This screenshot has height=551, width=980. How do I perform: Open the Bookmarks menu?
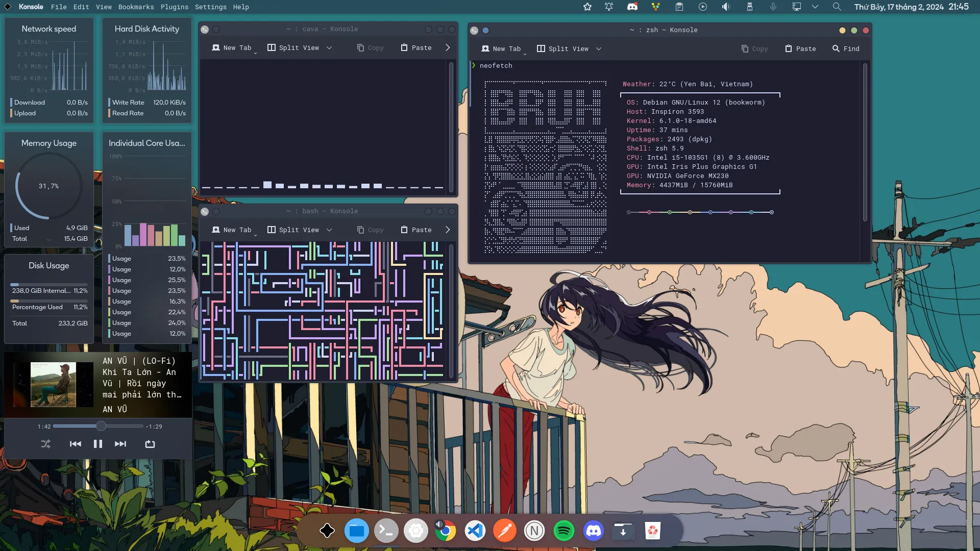[136, 7]
